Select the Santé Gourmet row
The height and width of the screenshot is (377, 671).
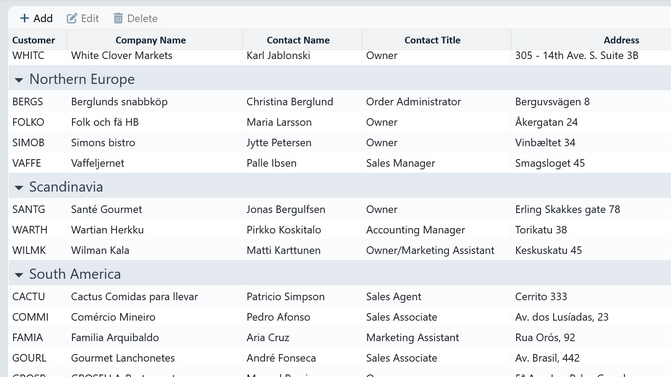340,210
